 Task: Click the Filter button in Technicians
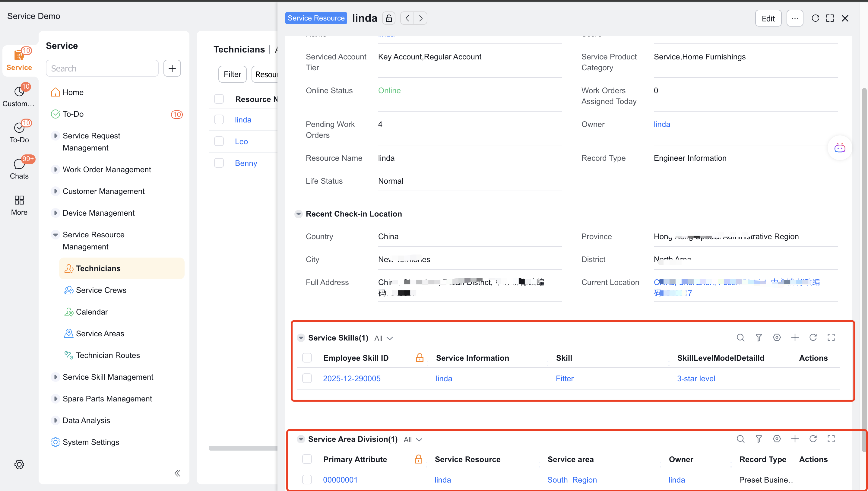tap(232, 74)
